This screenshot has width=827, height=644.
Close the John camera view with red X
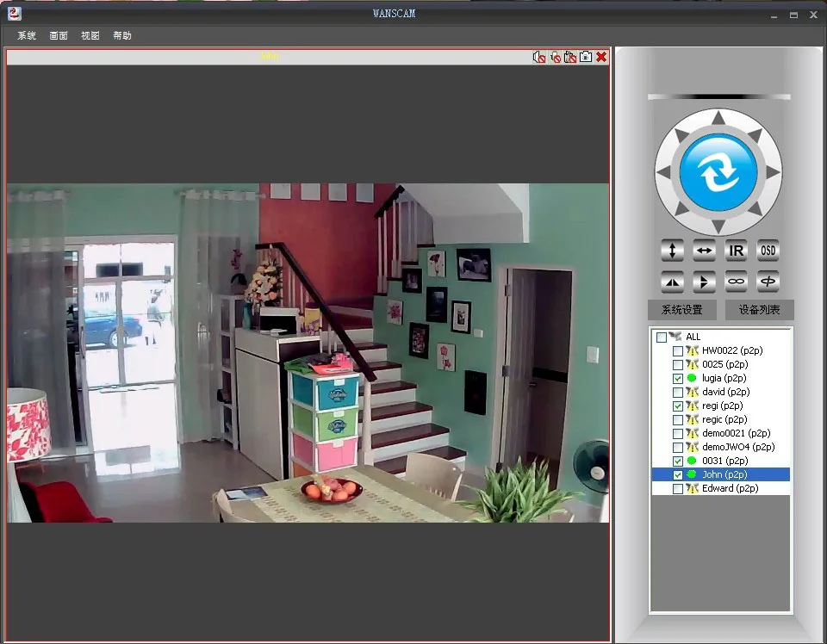tap(601, 57)
